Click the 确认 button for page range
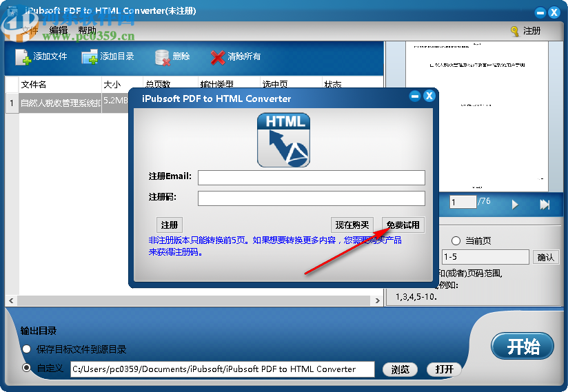 tap(545, 258)
